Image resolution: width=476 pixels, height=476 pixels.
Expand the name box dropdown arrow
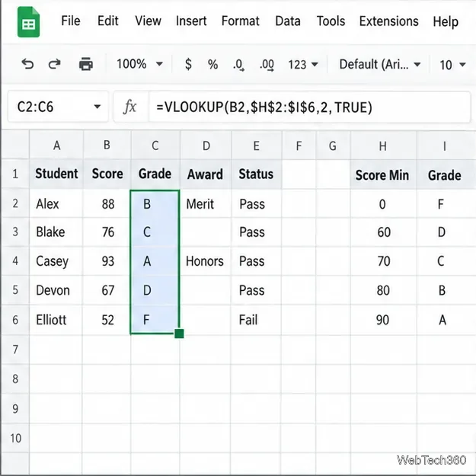pos(97,107)
